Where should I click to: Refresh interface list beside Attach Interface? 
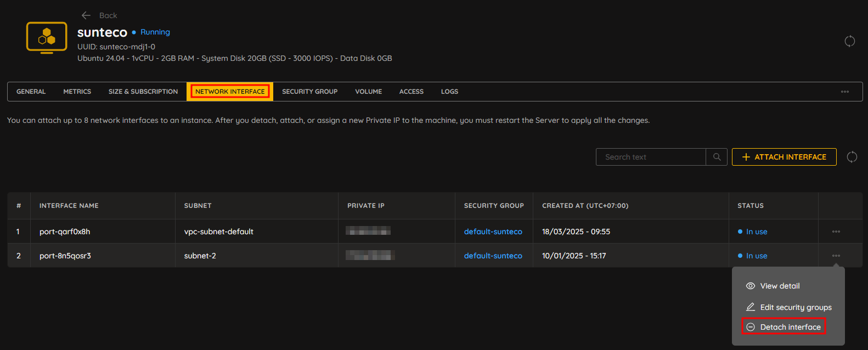pyautogui.click(x=852, y=157)
